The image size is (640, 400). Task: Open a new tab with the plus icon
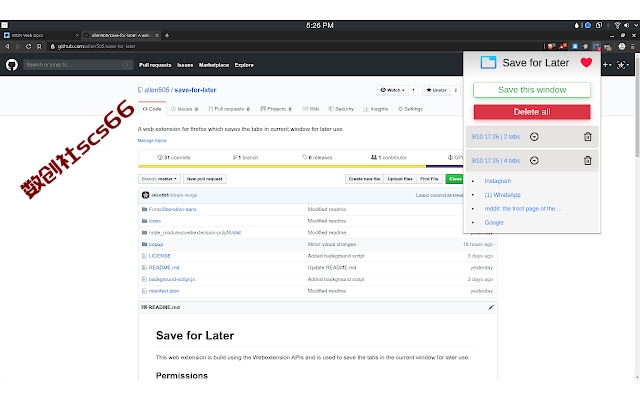coord(167,36)
